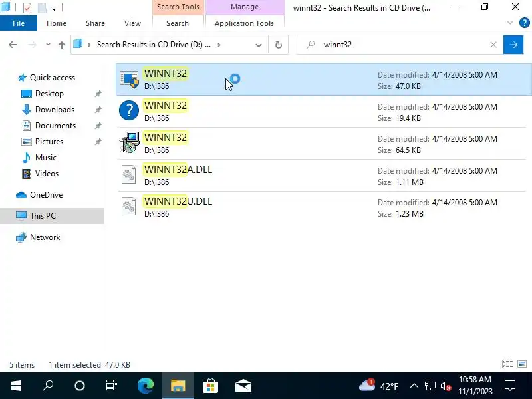The image size is (532, 399).
Task: Open weather widget showing 42°F
Action: pos(378,386)
